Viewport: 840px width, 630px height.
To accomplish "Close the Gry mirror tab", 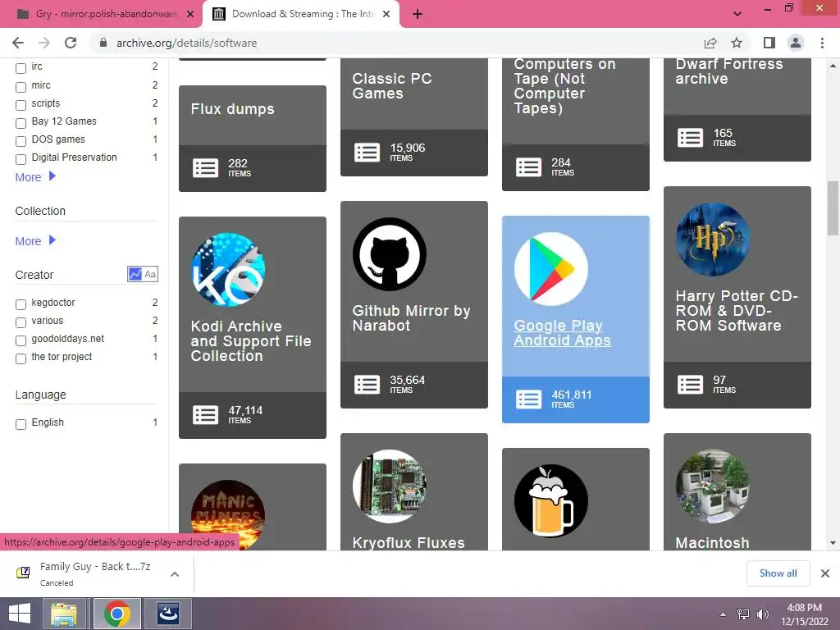I will tap(189, 14).
